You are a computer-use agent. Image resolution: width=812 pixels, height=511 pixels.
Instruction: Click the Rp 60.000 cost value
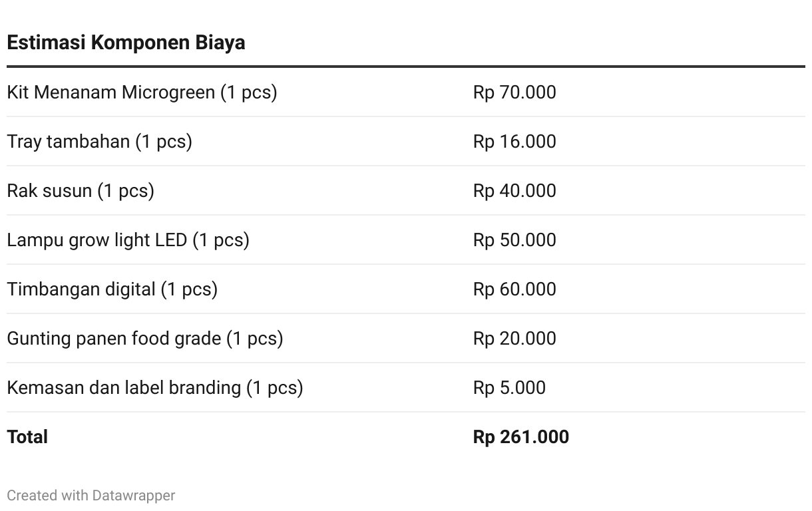pyautogui.click(x=514, y=289)
